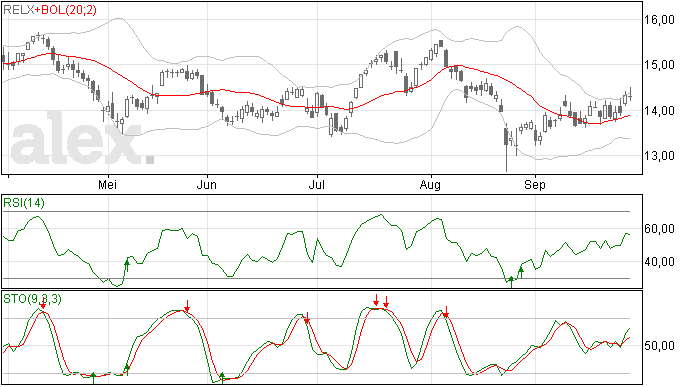Click the red stochastic sell arrow over STO label
The width and height of the screenshot is (690, 387).
click(43, 303)
